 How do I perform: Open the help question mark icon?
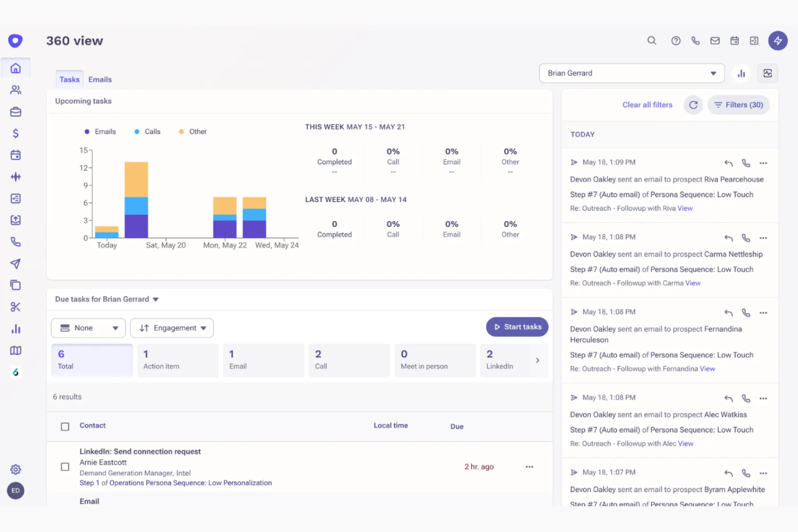(x=676, y=40)
